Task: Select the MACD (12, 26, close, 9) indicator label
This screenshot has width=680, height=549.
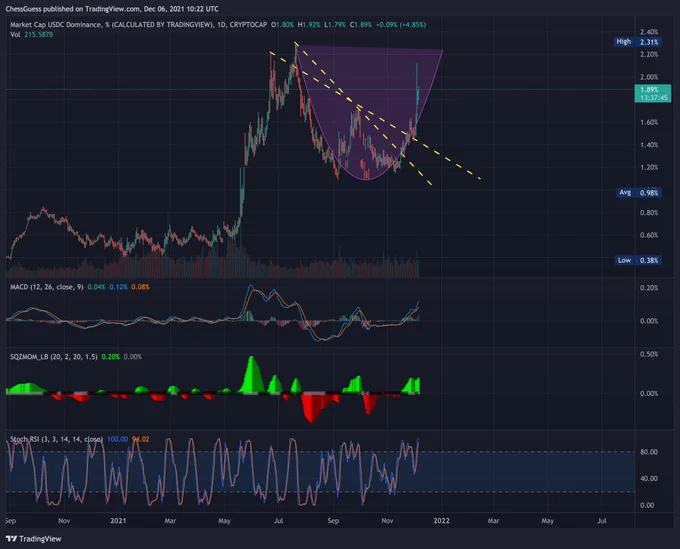Action: click(47, 287)
